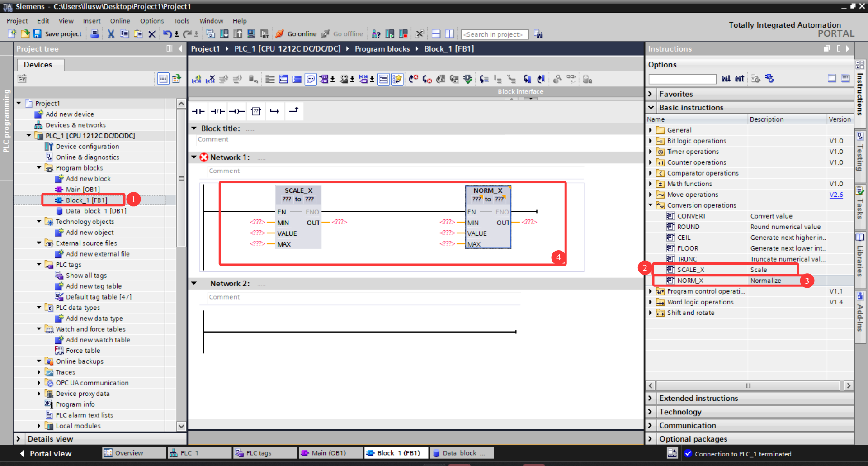Toggle network comments display icon
The image size is (868, 466).
311,79
